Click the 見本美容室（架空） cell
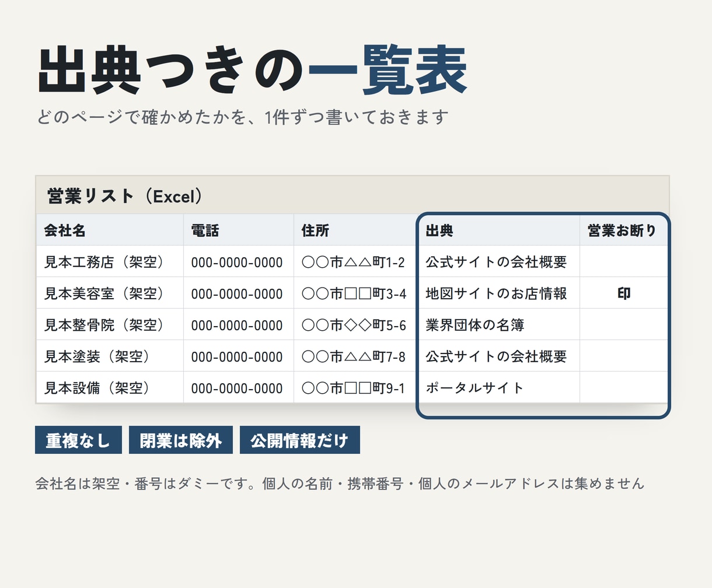 point(110,293)
